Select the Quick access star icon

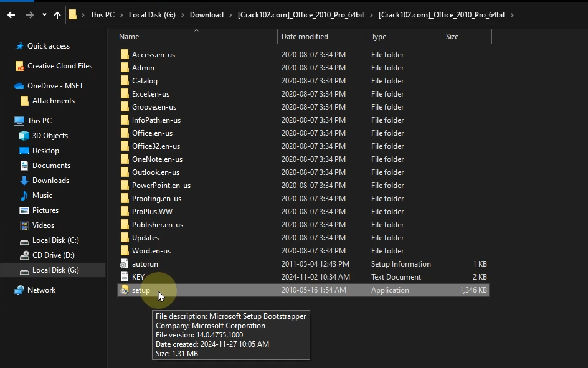19,46
